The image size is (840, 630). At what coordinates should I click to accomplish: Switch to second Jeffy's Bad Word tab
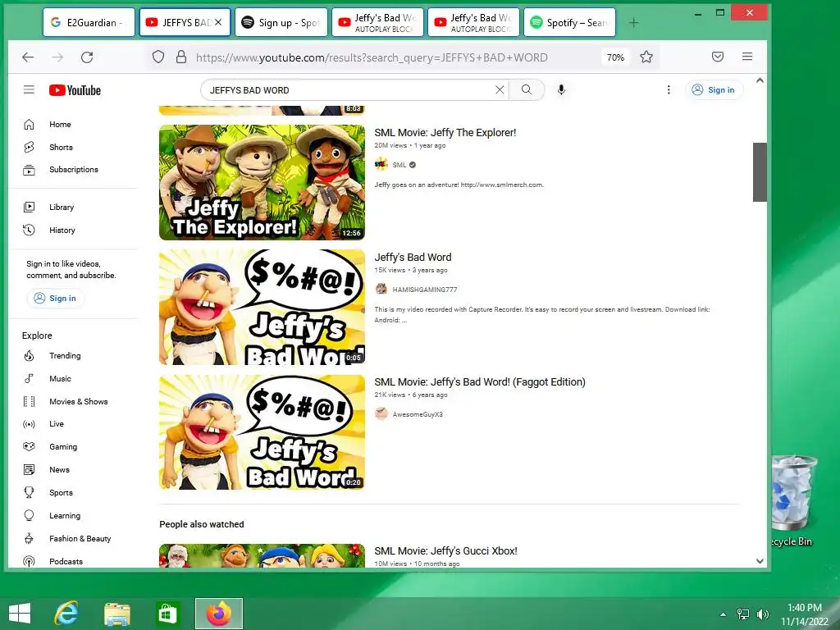point(473,22)
